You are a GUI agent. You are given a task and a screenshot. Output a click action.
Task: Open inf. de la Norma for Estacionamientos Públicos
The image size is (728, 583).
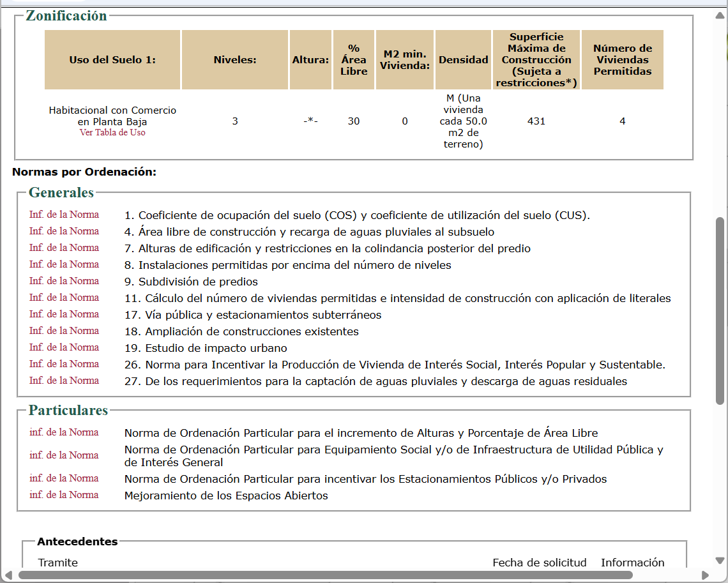64,478
